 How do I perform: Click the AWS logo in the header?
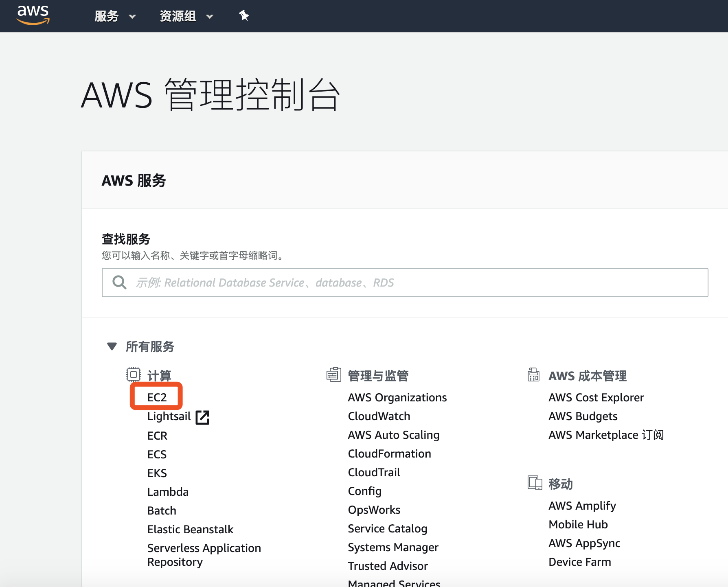(x=33, y=15)
